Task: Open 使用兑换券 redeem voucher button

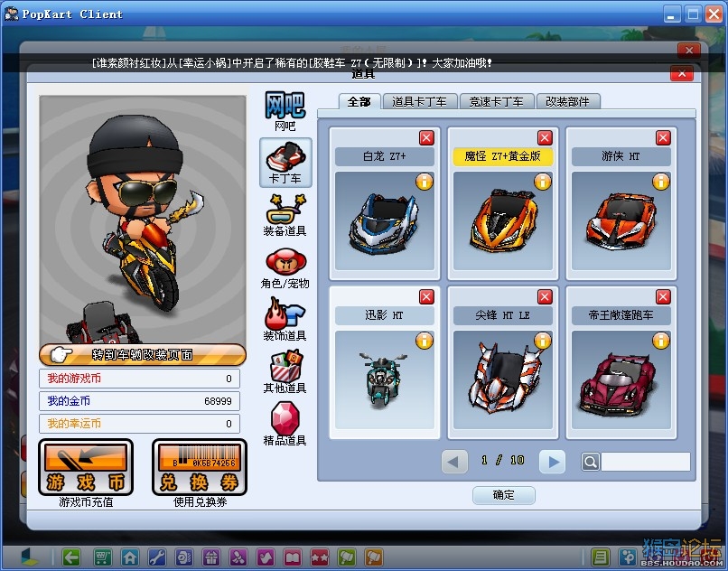Action: tap(200, 467)
